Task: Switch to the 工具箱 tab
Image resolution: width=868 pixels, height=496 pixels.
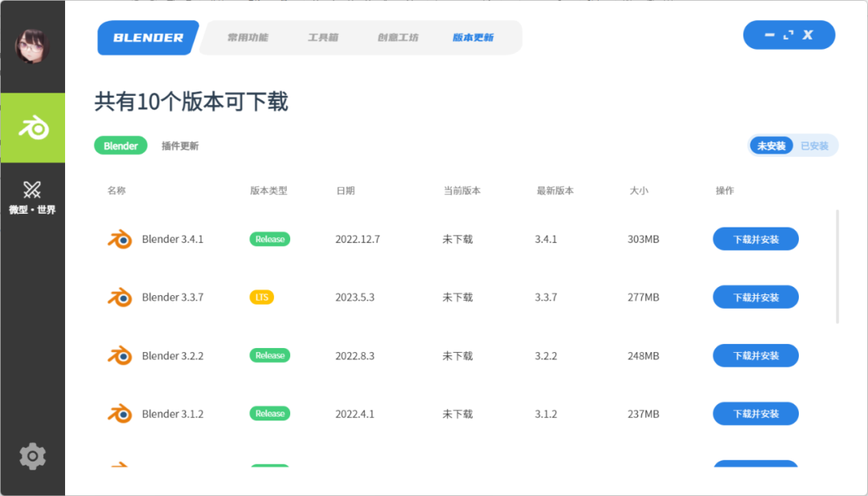Action: tap(323, 38)
